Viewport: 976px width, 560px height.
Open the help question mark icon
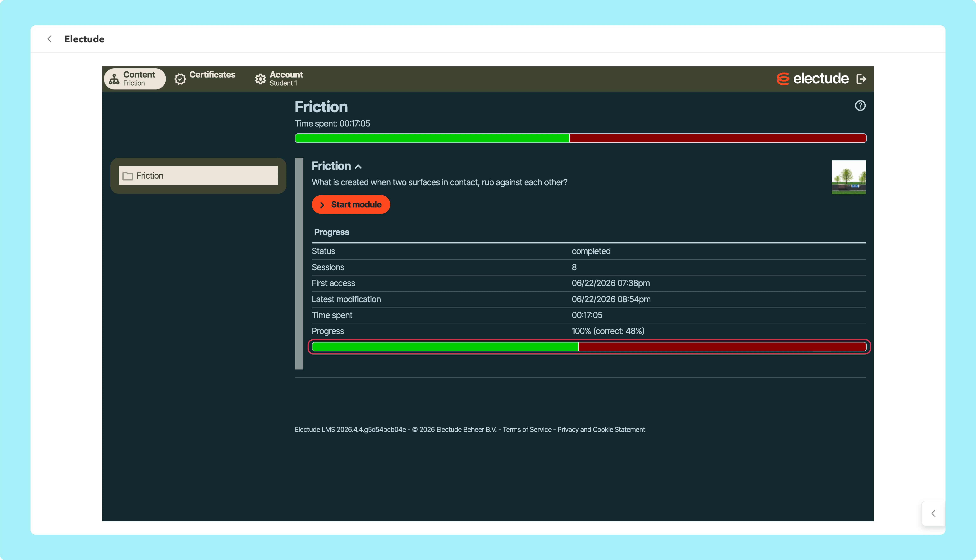click(860, 105)
